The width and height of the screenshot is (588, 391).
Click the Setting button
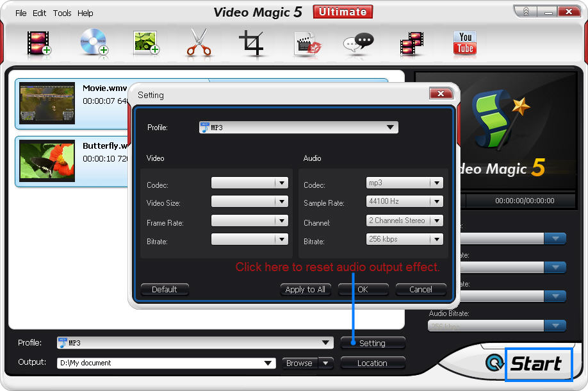point(373,343)
